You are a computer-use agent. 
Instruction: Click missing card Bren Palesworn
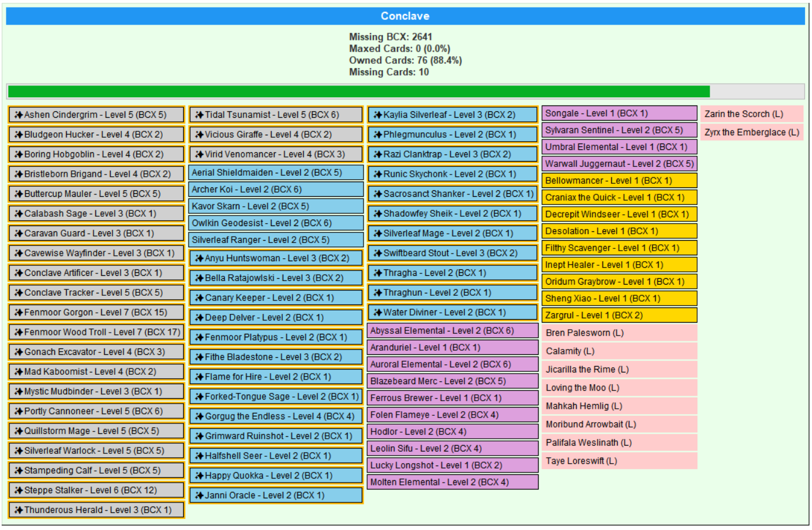coord(620,333)
